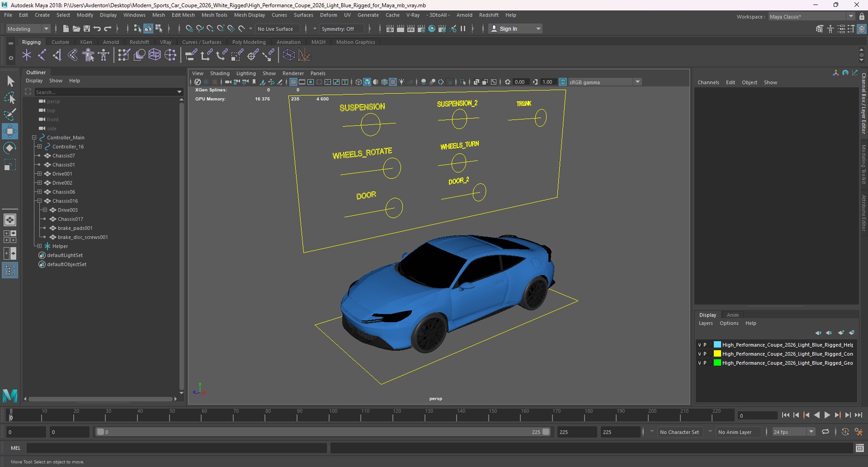
Task: Open the Mesh Tools menu
Action: [x=214, y=15]
